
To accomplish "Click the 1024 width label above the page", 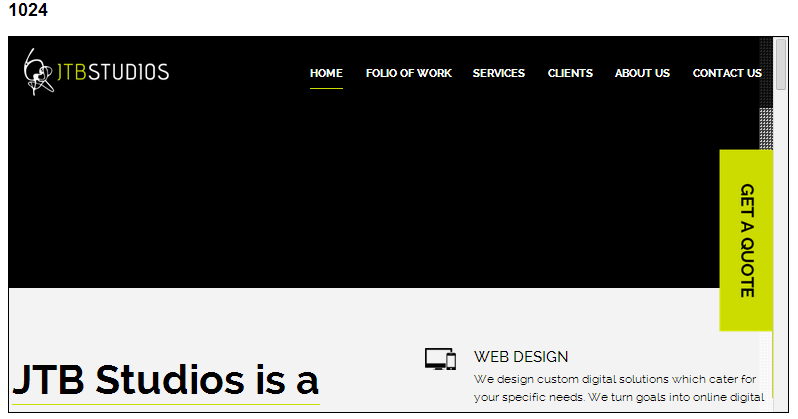I will 27,12.
